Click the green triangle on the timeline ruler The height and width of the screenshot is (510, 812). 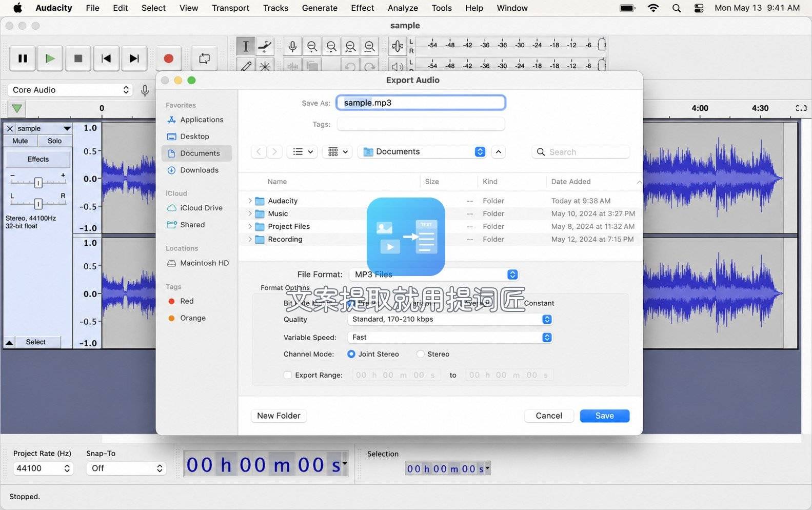tap(17, 109)
